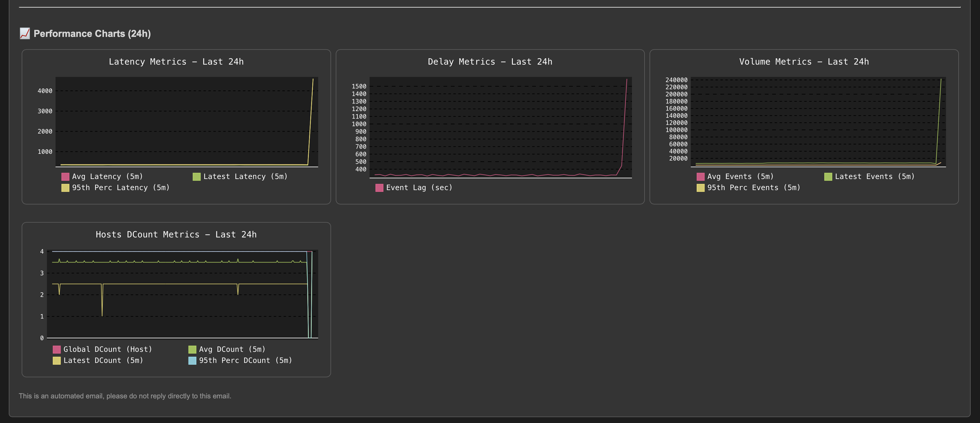980x423 pixels.
Task: Click the green Latest Latency legend swatch
Action: [x=197, y=177]
